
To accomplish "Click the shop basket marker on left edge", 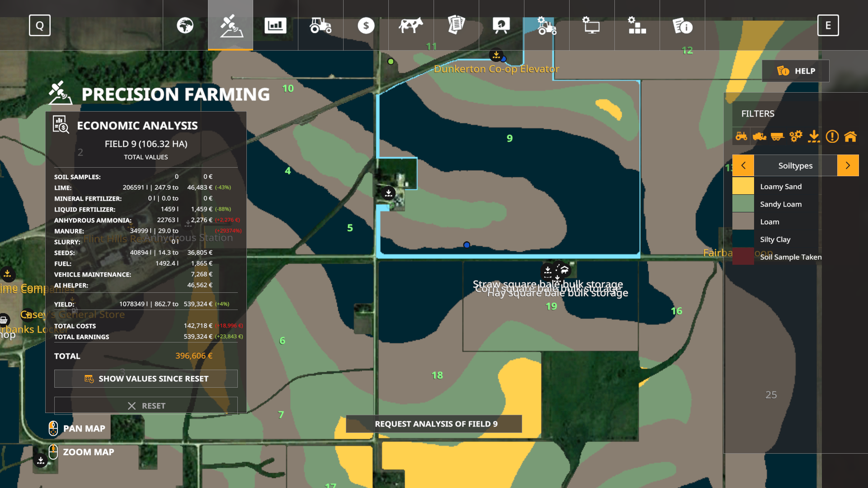I will click(x=4, y=320).
